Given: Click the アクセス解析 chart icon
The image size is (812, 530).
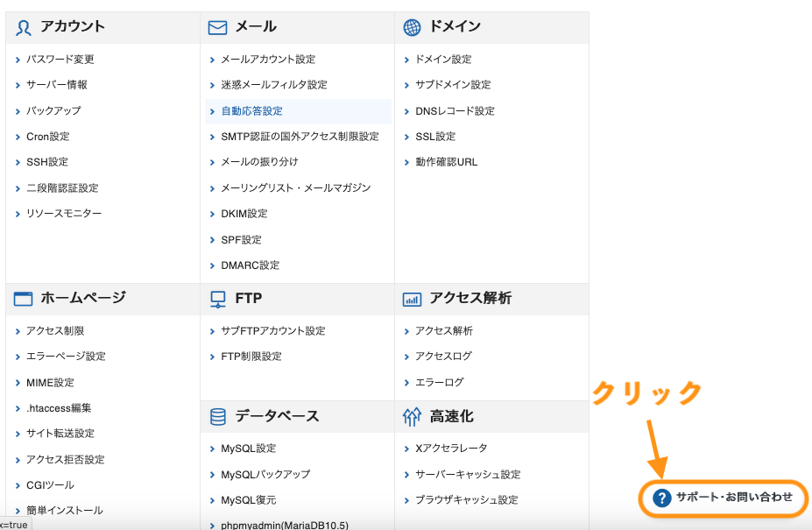Looking at the screenshot, I should click(412, 299).
